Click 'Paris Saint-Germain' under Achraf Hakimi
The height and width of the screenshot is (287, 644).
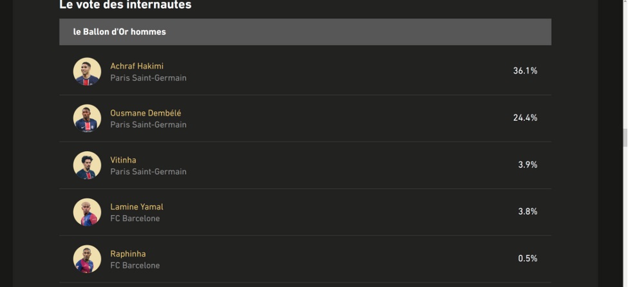pos(148,78)
